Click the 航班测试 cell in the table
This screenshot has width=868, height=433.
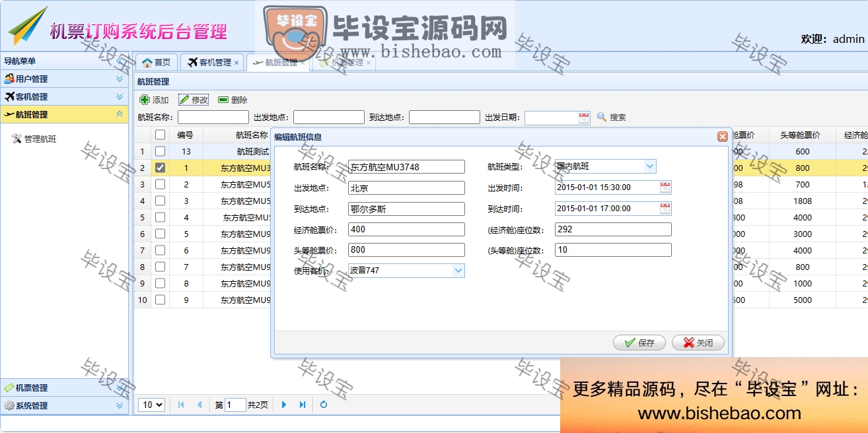tap(252, 151)
